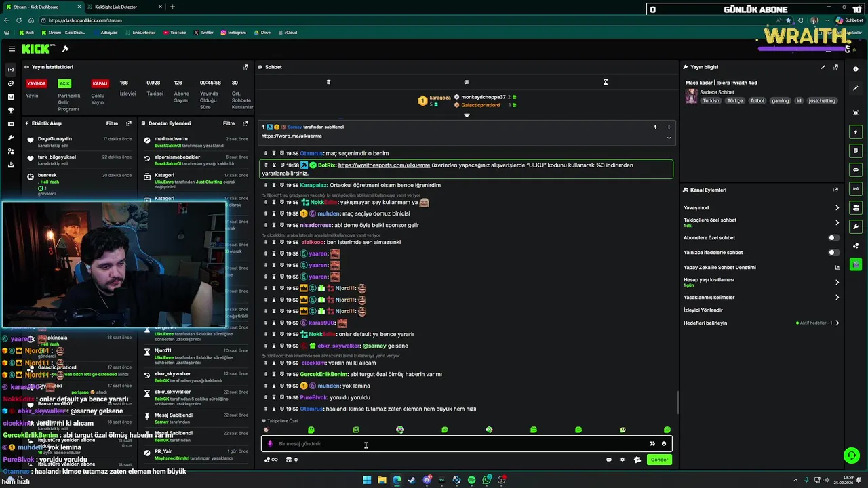This screenshot has width=868, height=488.
Task: Open Windows Start button on taskbar
Action: click(x=367, y=480)
